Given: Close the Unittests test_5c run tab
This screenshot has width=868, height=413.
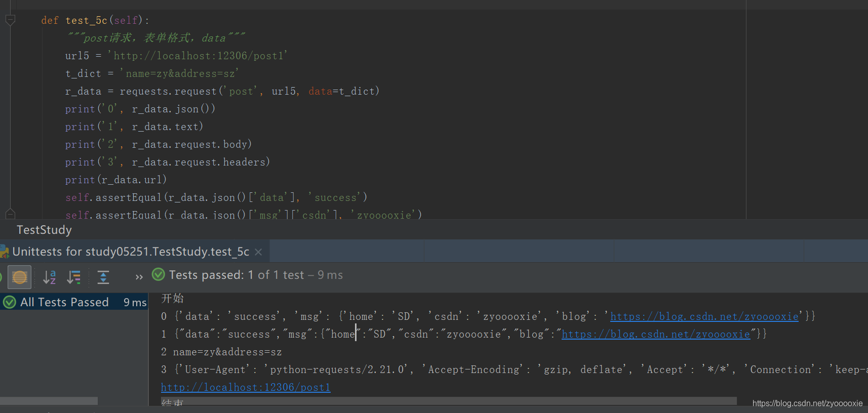Looking at the screenshot, I should pyautogui.click(x=258, y=252).
